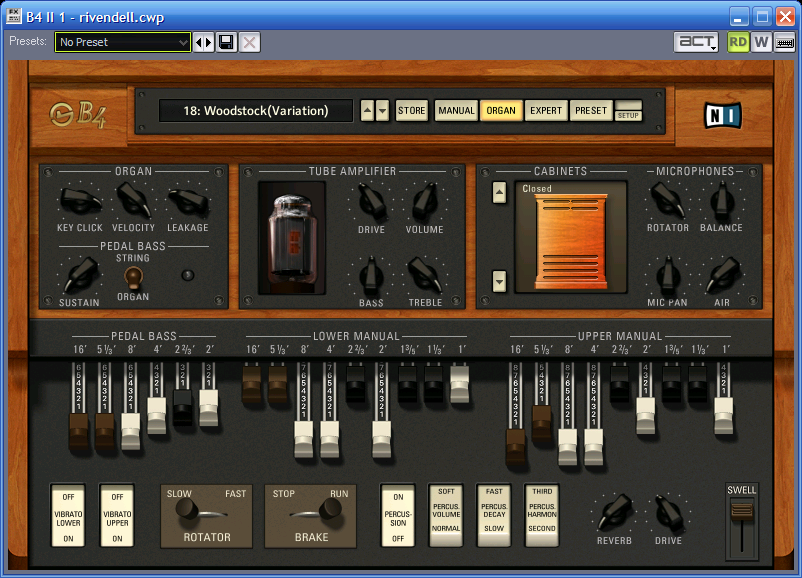802x578 pixels.
Task: Toggle the Vibrato Upper switch
Action: click(x=117, y=516)
